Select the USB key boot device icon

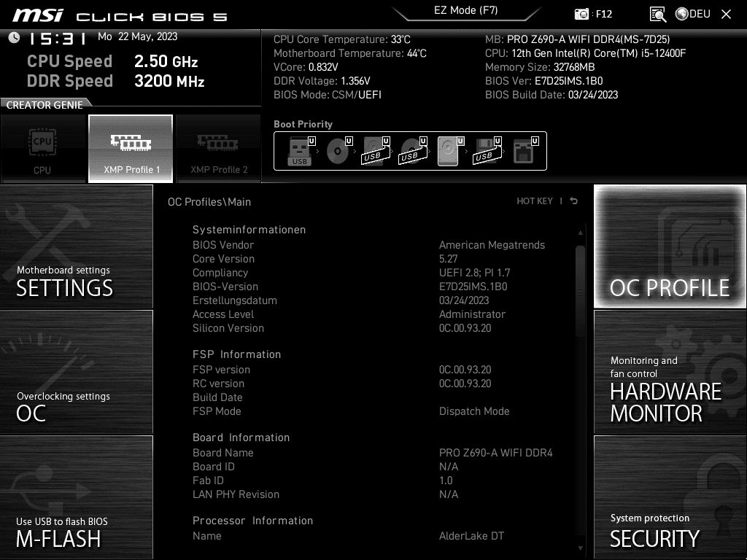[x=301, y=151]
